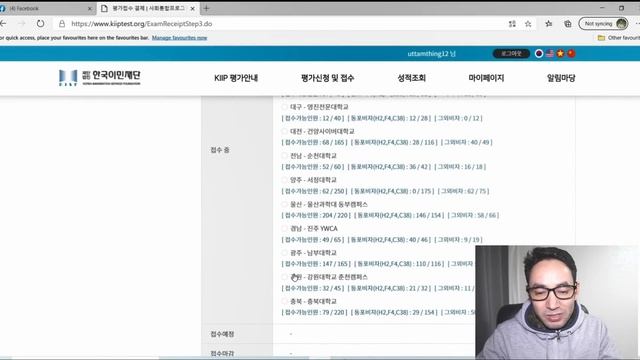Select the 강원대학교 춘천캠퍼스 radio button
The width and height of the screenshot is (640, 360).
coord(284,277)
